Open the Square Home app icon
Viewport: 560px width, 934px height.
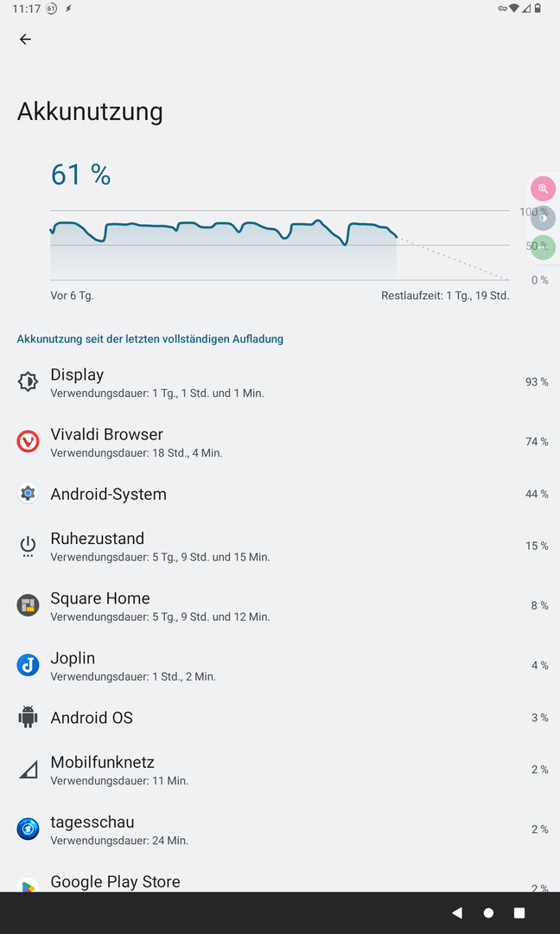pos(28,605)
